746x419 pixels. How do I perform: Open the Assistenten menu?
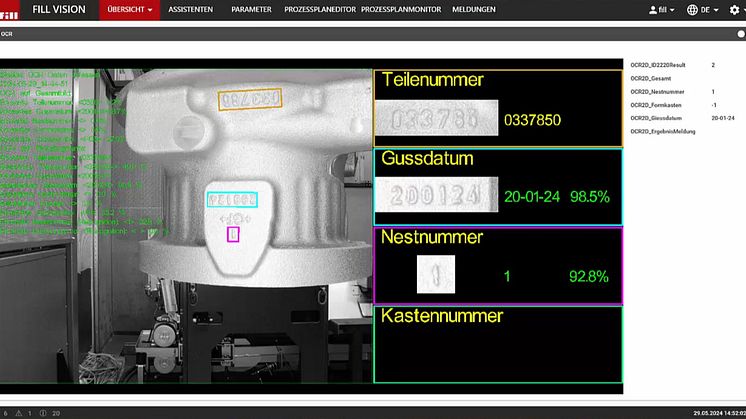pyautogui.click(x=190, y=9)
